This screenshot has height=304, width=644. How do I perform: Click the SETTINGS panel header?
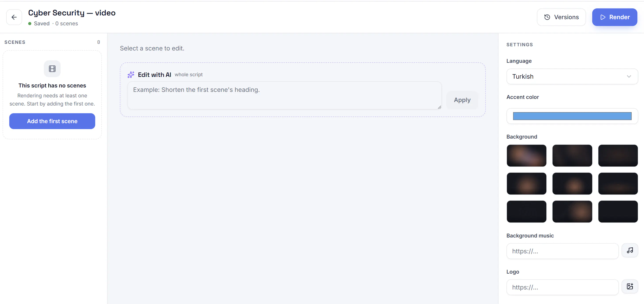point(519,45)
